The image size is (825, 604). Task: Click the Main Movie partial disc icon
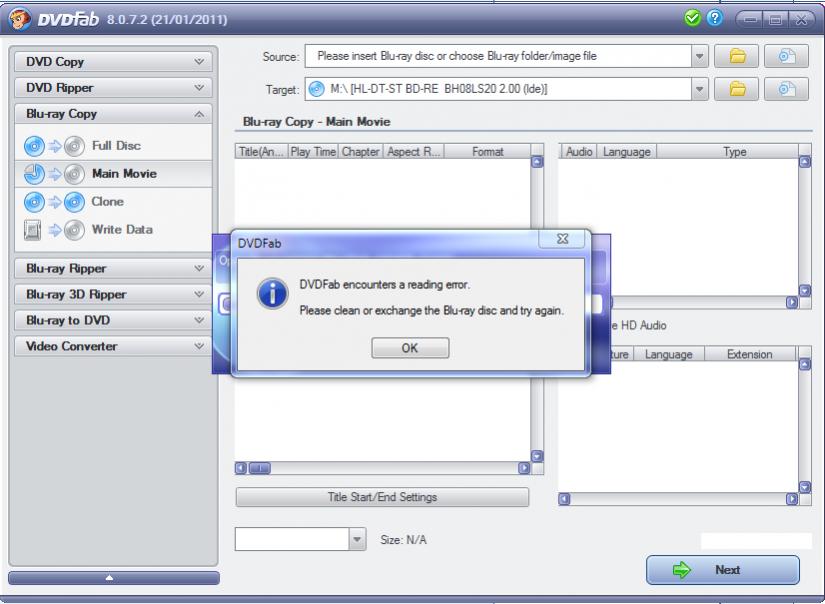tap(34, 174)
